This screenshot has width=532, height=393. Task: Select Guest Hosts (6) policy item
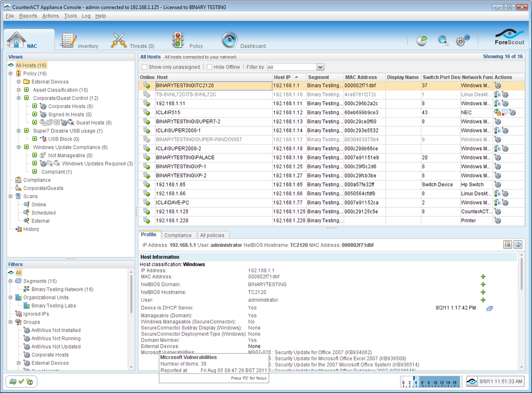click(x=94, y=123)
